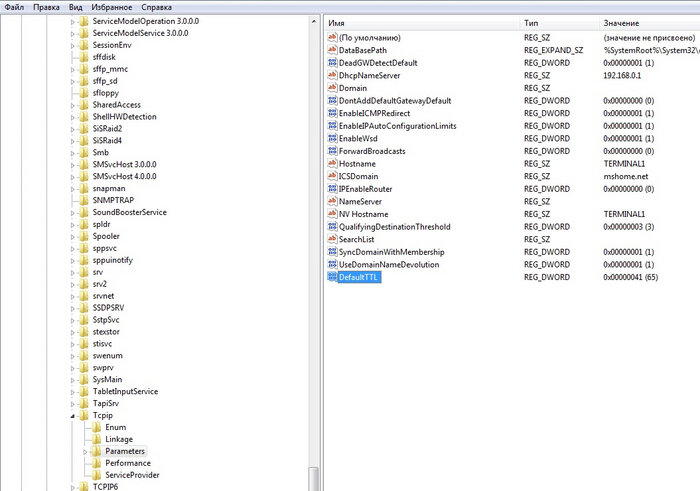Open the Правка menu

[46, 7]
